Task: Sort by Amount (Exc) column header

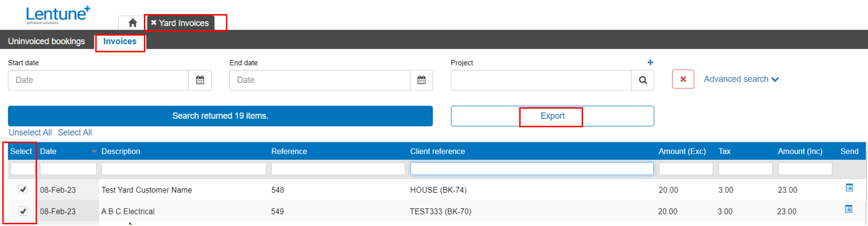Action: [x=682, y=151]
